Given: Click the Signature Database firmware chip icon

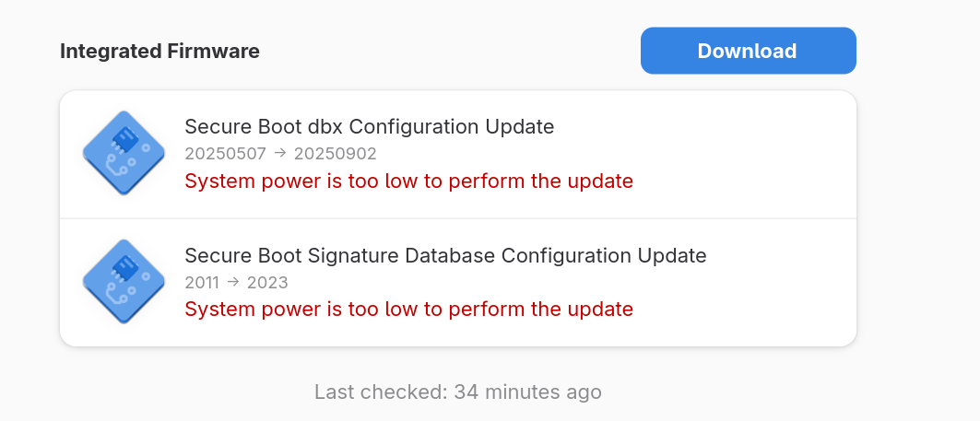Looking at the screenshot, I should [124, 282].
